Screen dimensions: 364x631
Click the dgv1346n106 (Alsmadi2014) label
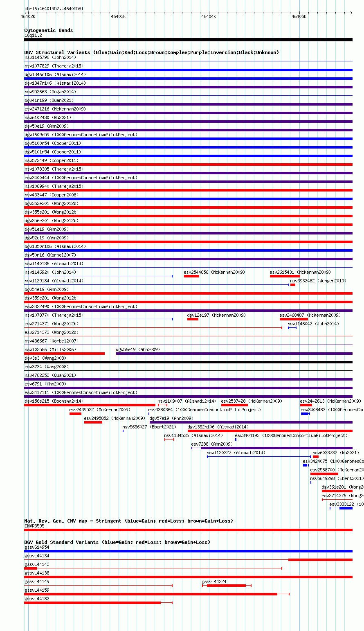pos(55,74)
